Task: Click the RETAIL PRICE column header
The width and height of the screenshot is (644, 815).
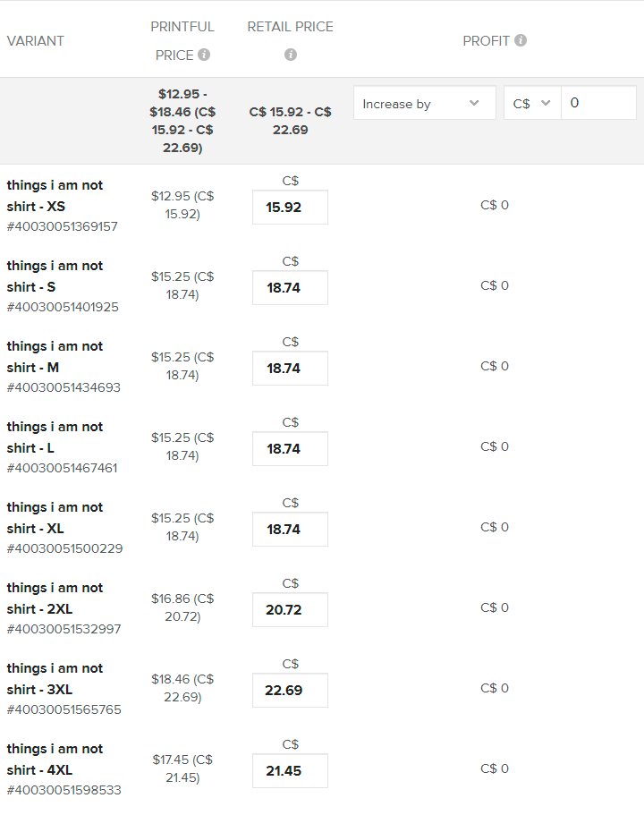Action: pyautogui.click(x=290, y=27)
